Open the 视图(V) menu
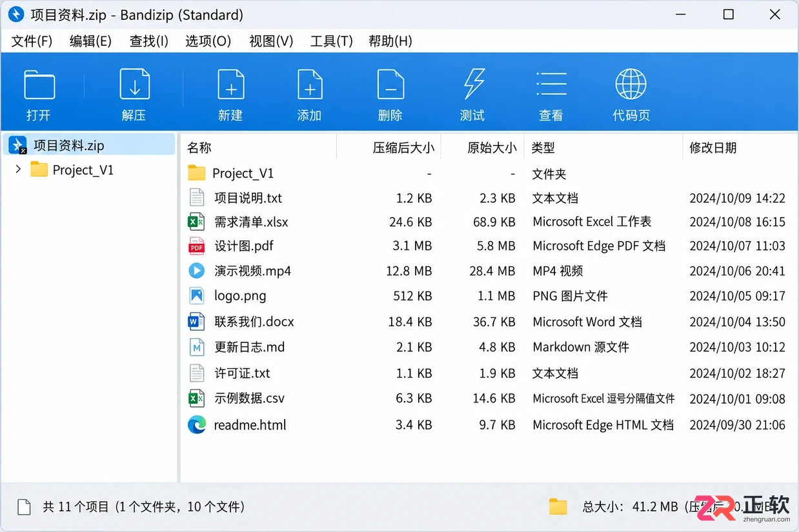The image size is (799, 532). point(271,41)
